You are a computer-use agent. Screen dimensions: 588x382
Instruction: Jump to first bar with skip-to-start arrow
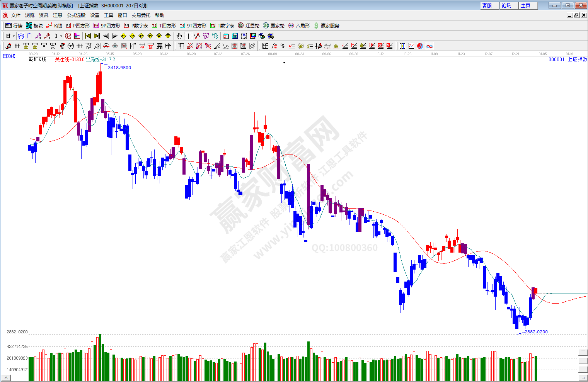[88, 36]
